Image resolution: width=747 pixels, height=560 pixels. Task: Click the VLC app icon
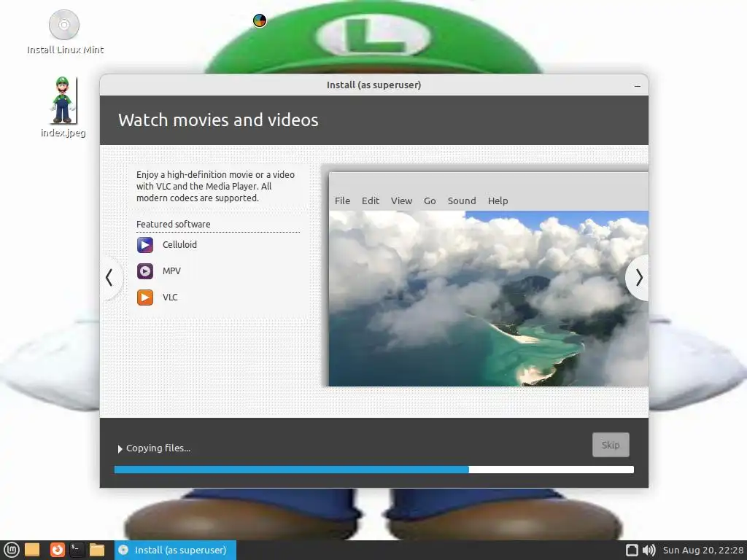click(145, 297)
